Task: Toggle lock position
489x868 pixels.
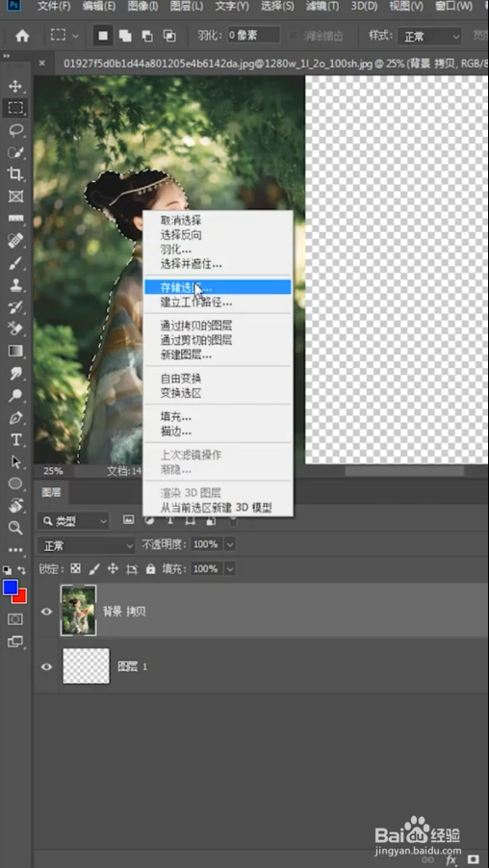Action: 113,568
